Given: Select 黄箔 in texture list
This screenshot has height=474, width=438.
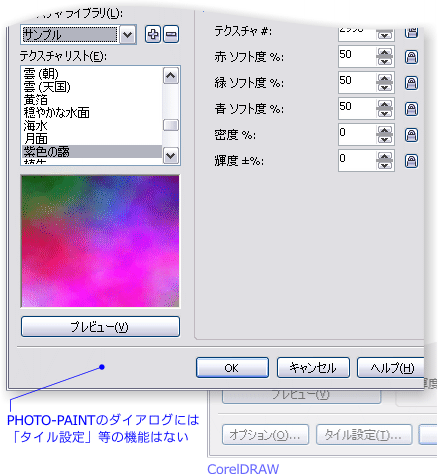Looking at the screenshot, I should click(x=92, y=100).
